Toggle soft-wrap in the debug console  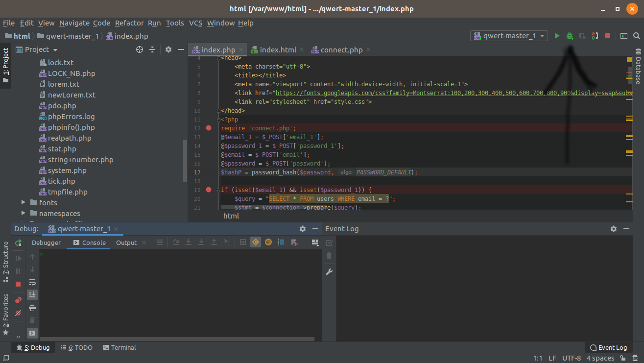32,282
